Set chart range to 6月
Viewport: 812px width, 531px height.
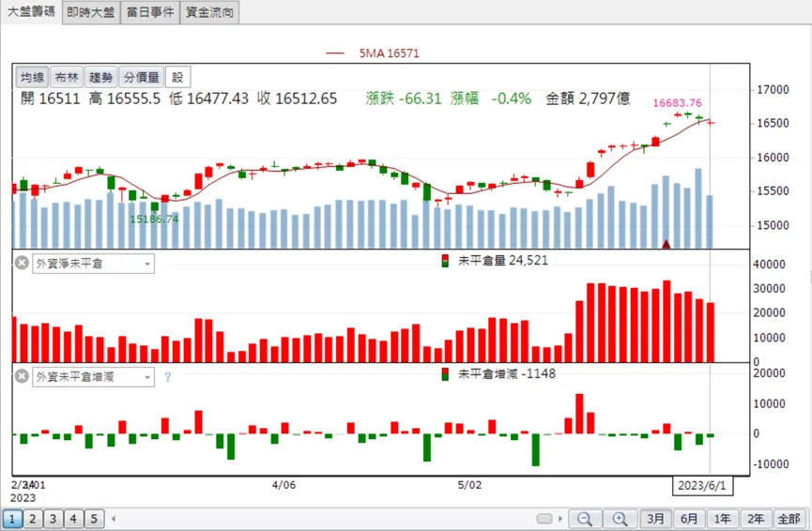tap(689, 519)
